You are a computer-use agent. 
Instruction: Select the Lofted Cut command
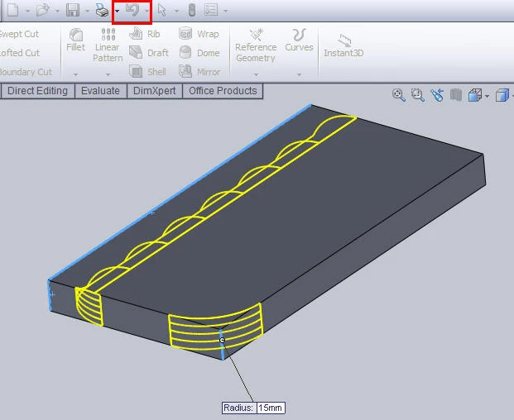point(20,53)
